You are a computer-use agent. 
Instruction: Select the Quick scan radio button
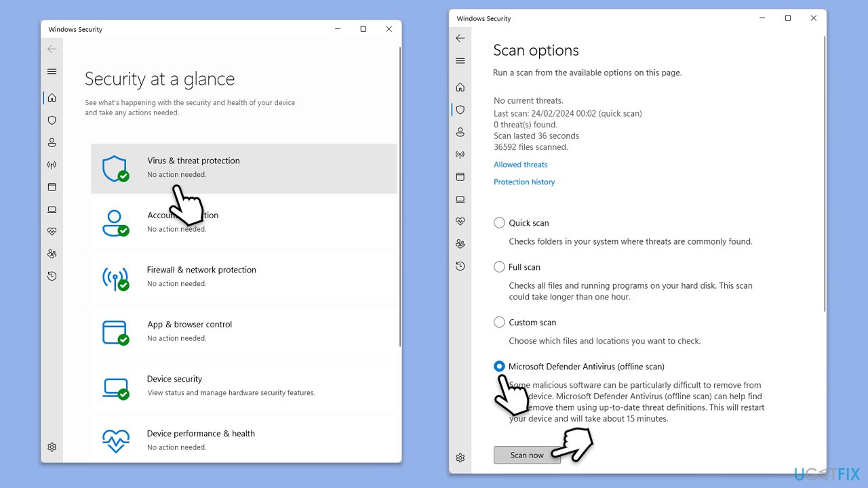(500, 223)
